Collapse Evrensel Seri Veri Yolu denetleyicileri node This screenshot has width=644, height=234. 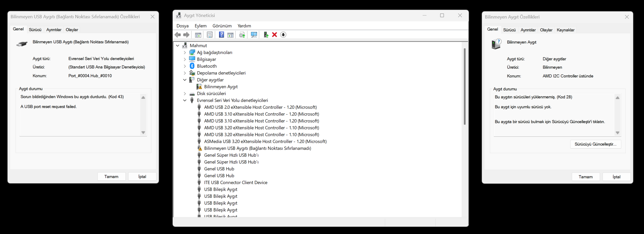tap(185, 100)
